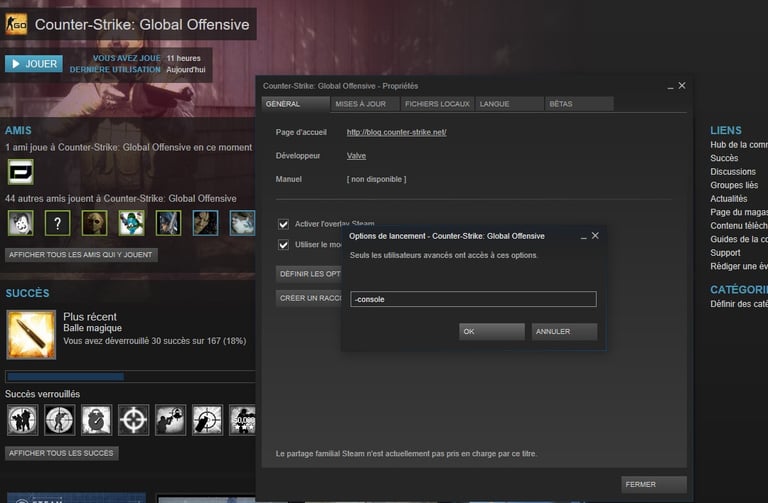This screenshot has height=503, width=768.
Task: Click Définir des catégories link
Action: point(739,304)
